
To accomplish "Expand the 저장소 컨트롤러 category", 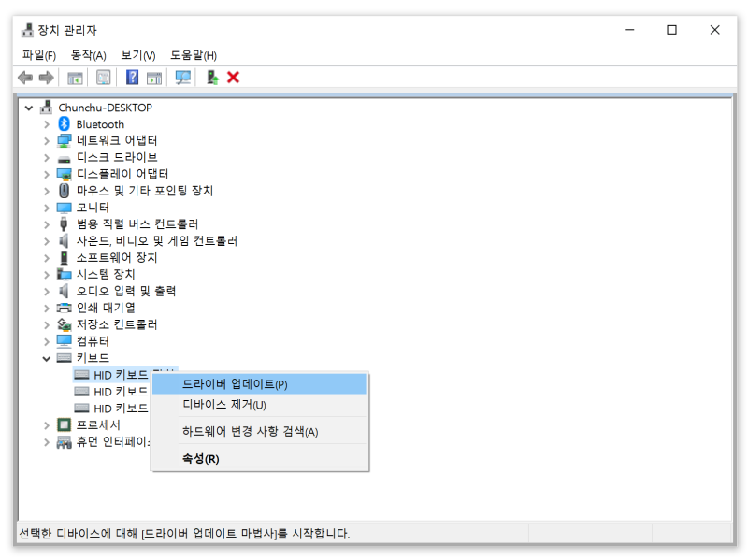I will (46, 324).
